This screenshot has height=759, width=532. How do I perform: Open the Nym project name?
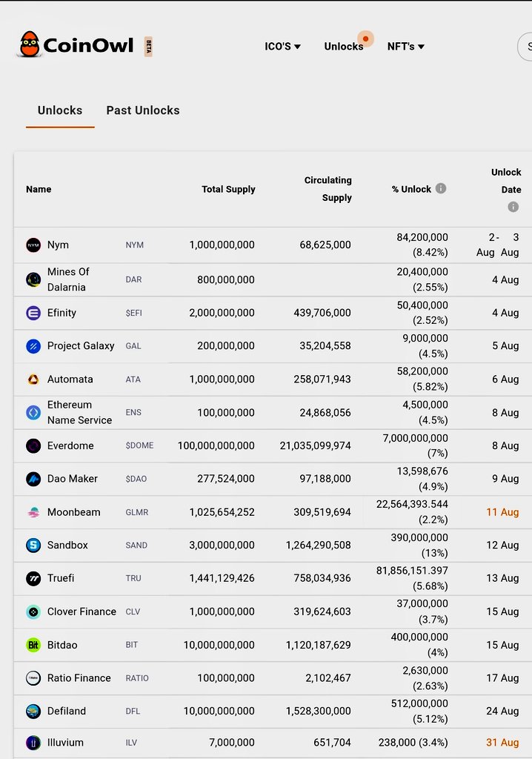(58, 245)
